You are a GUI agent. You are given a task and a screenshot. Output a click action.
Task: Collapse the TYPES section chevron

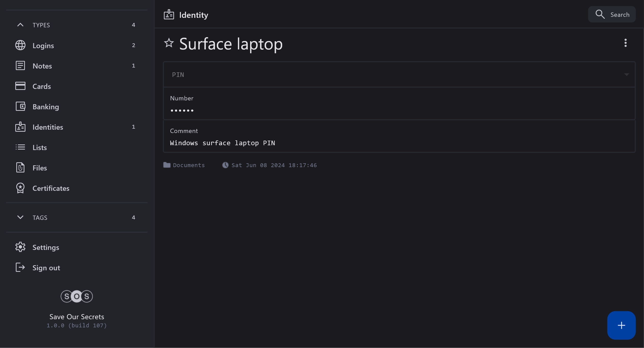(x=20, y=25)
